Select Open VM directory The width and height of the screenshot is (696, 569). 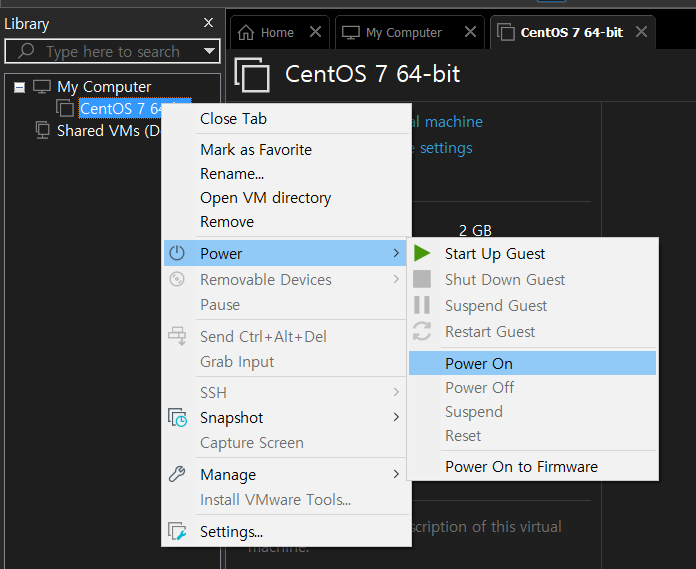coord(286,198)
